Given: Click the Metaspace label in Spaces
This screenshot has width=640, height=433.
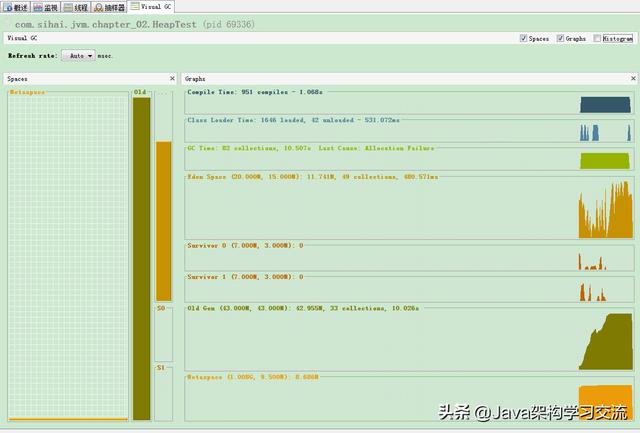Looking at the screenshot, I should tap(27, 92).
